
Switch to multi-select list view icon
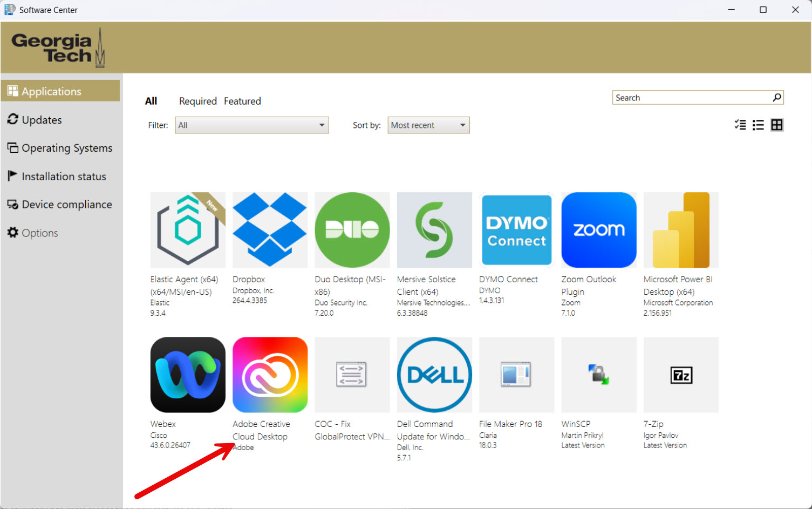(x=740, y=125)
